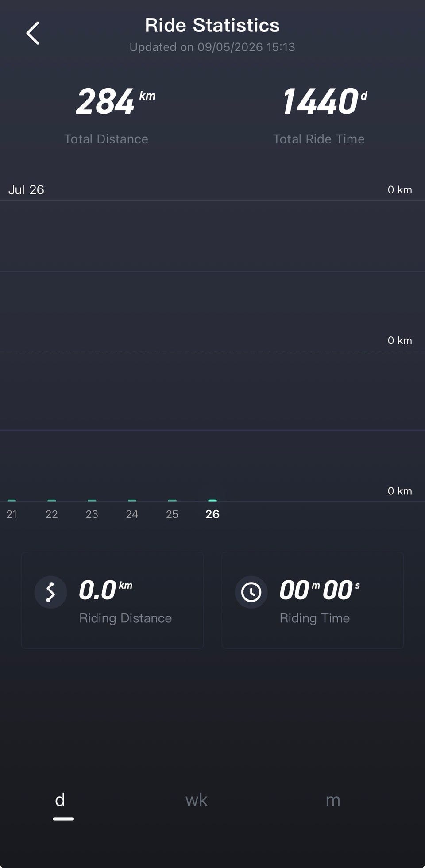
Task: Tap the Updated on timestamp text
Action: click(212, 47)
